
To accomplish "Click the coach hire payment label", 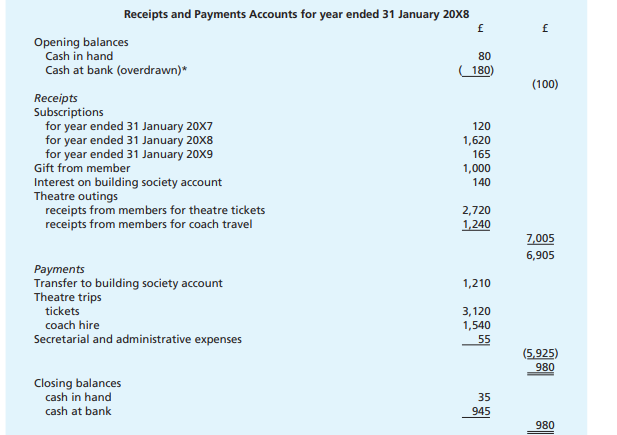I will pyautogui.click(x=73, y=326).
